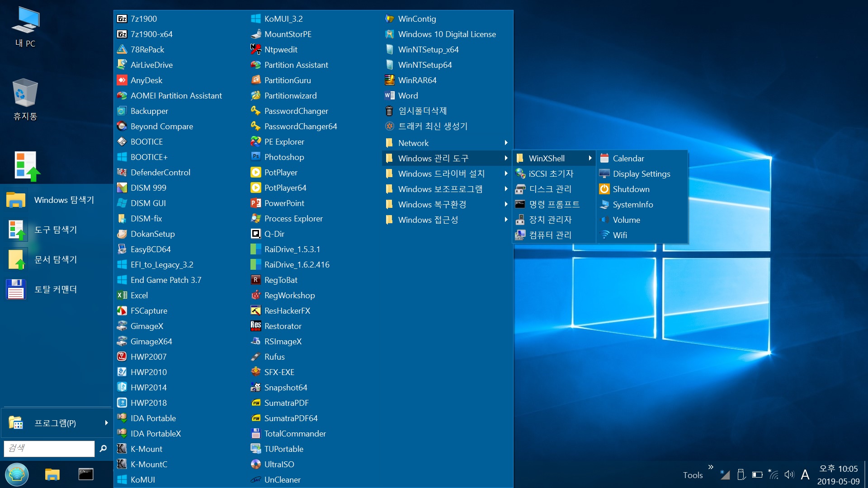The width and height of the screenshot is (868, 488).
Task: Select 명령 프롬프트 menu entry
Action: pos(554,204)
